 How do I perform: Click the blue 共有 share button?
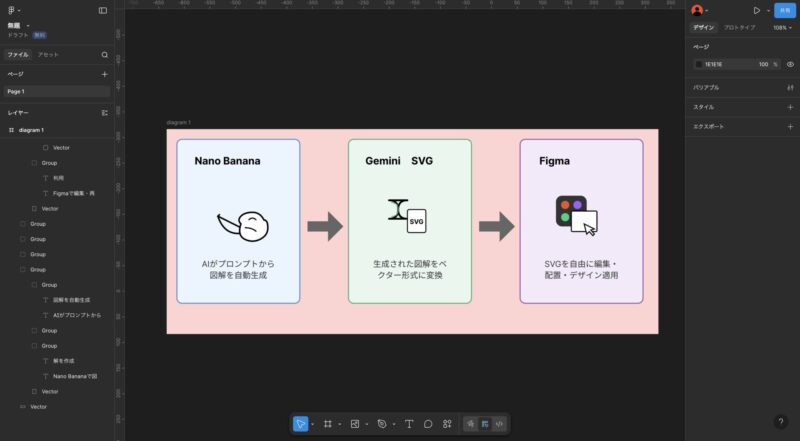(x=785, y=10)
